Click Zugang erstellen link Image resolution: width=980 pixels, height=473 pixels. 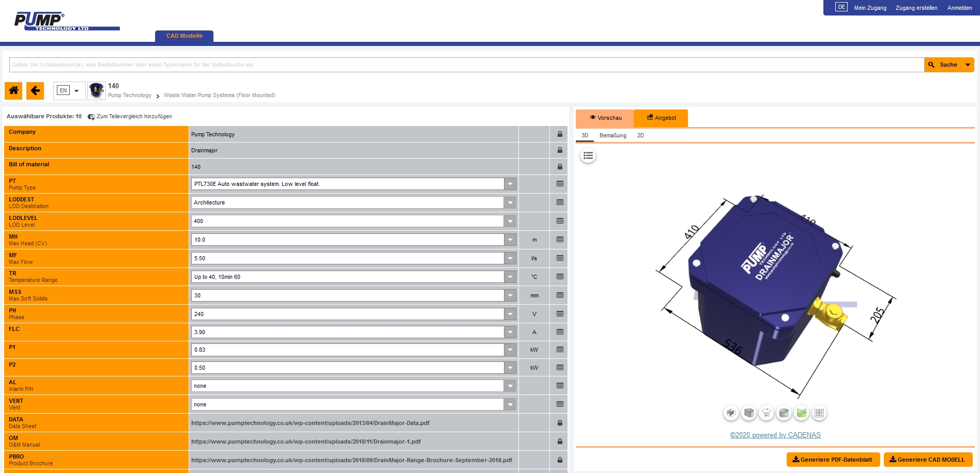pos(916,8)
